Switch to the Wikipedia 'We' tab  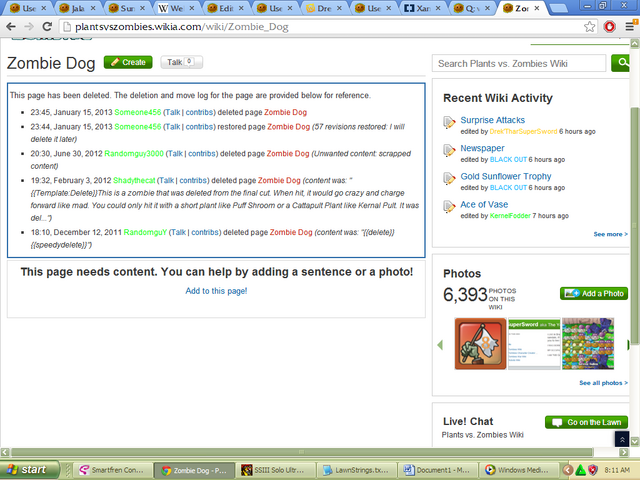[177, 8]
